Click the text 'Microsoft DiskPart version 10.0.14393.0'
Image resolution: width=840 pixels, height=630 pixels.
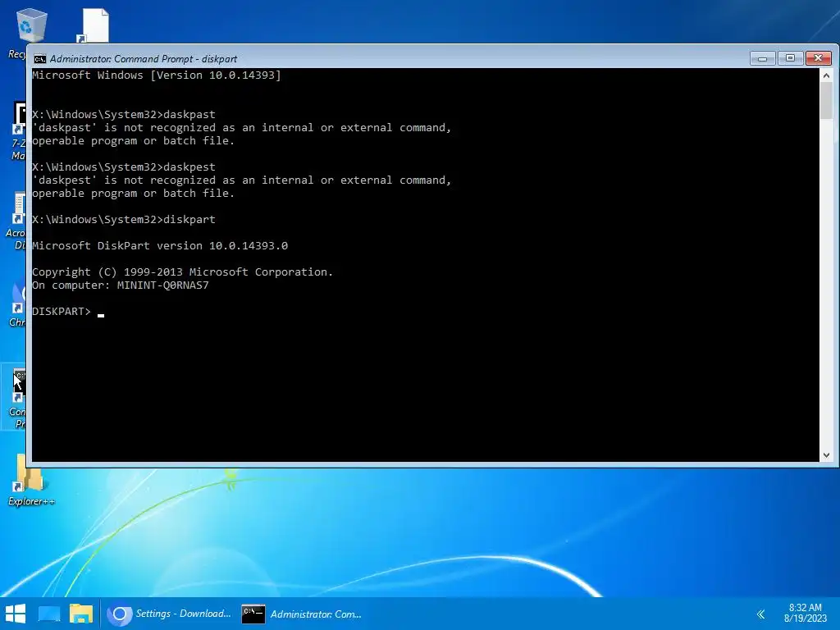pyautogui.click(x=160, y=246)
